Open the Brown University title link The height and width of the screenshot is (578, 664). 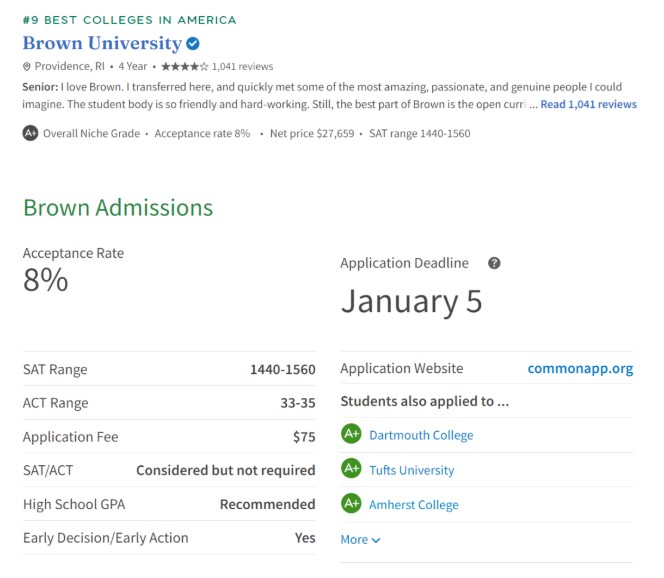[102, 43]
